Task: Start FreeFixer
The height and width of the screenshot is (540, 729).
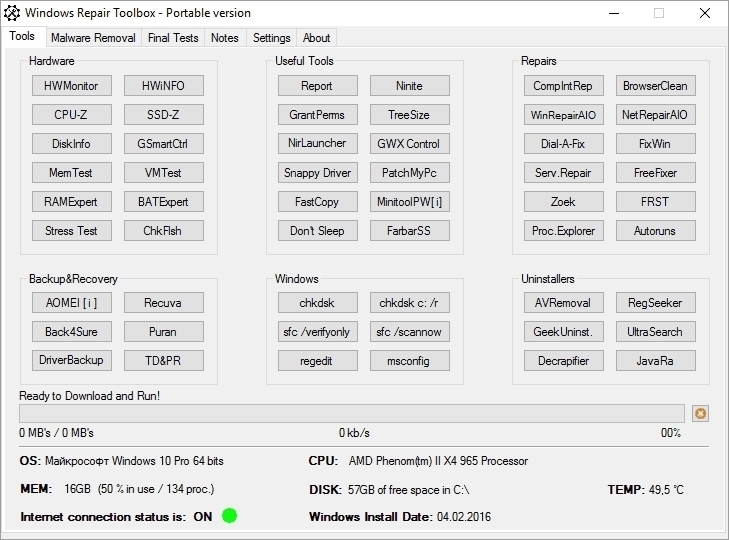Action: click(656, 173)
